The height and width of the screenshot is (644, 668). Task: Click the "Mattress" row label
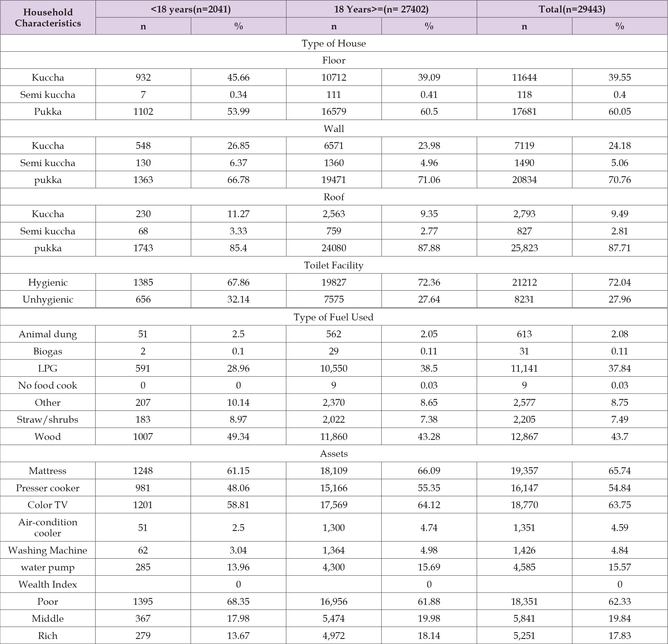(48, 470)
